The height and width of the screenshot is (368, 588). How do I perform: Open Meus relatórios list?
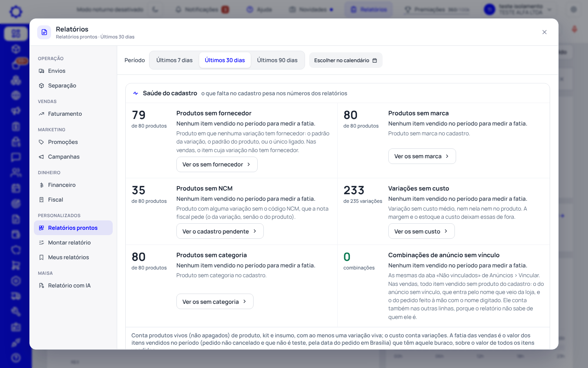[x=73, y=257]
